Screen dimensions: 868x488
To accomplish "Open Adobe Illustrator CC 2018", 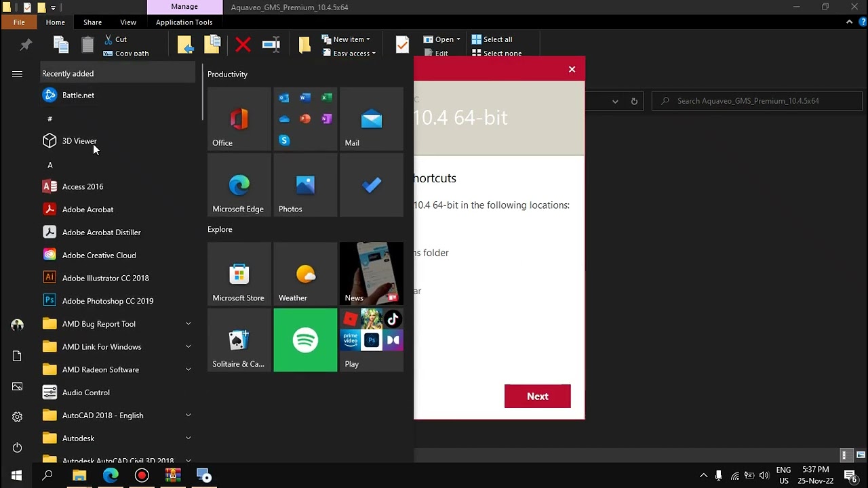I will (117, 278).
